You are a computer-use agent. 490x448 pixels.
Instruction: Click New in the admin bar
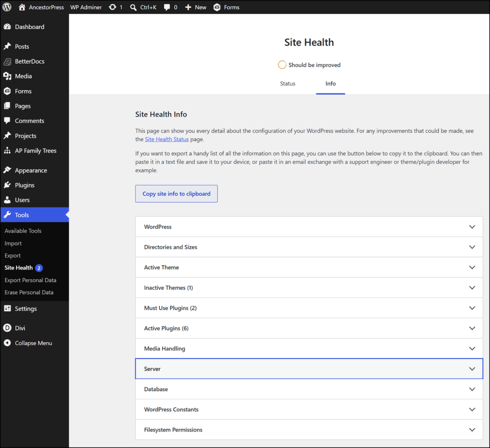tap(200, 7)
